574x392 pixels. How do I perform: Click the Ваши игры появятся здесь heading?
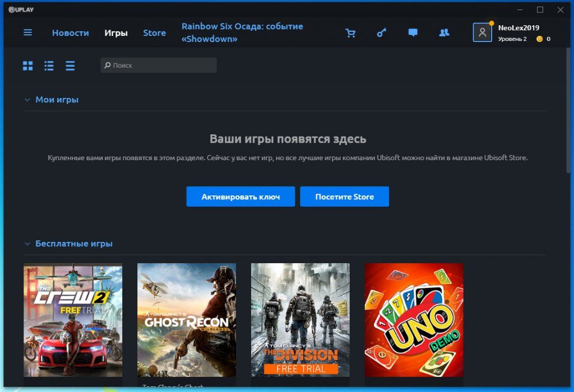288,139
